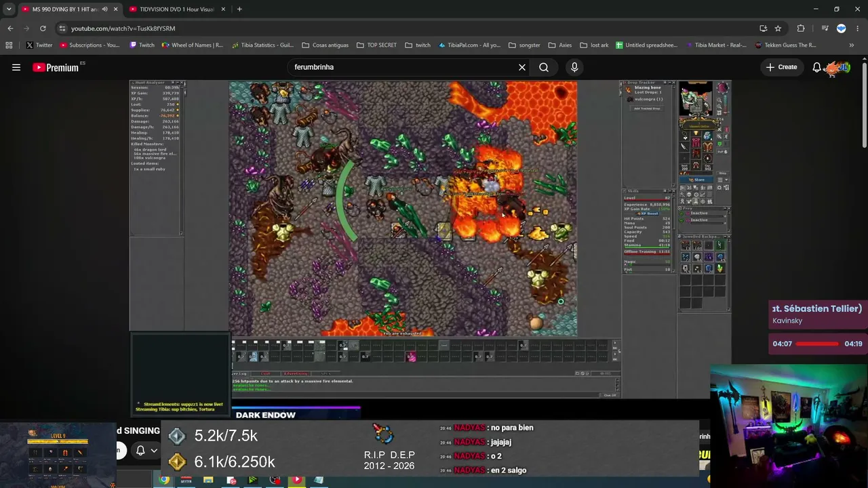Click the Kavinsky artist name in the song widget
868x488 pixels.
[787, 321]
